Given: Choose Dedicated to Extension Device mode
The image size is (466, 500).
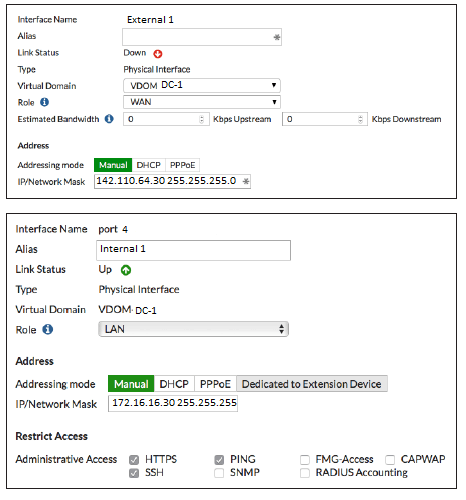Looking at the screenshot, I should (x=312, y=384).
